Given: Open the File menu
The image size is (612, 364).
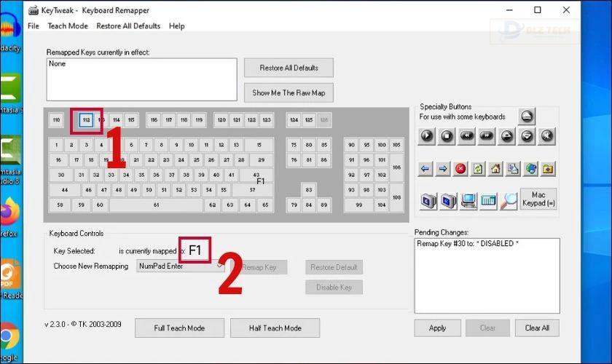Looking at the screenshot, I should (34, 26).
